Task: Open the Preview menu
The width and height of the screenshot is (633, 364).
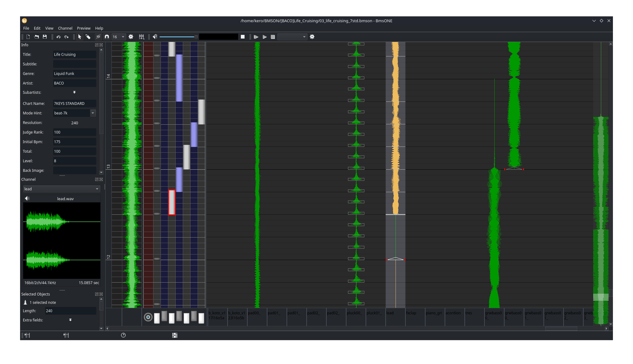Action: click(84, 28)
